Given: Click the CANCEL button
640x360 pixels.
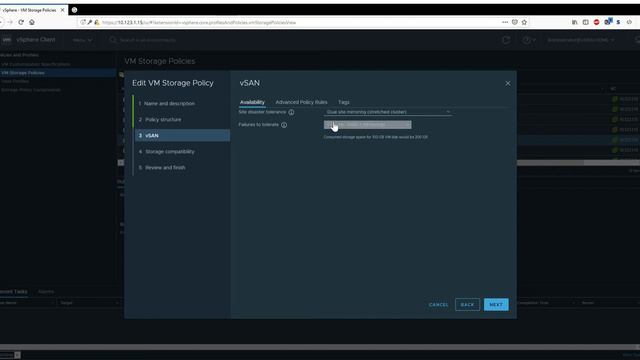Looking at the screenshot, I should pos(438,304).
